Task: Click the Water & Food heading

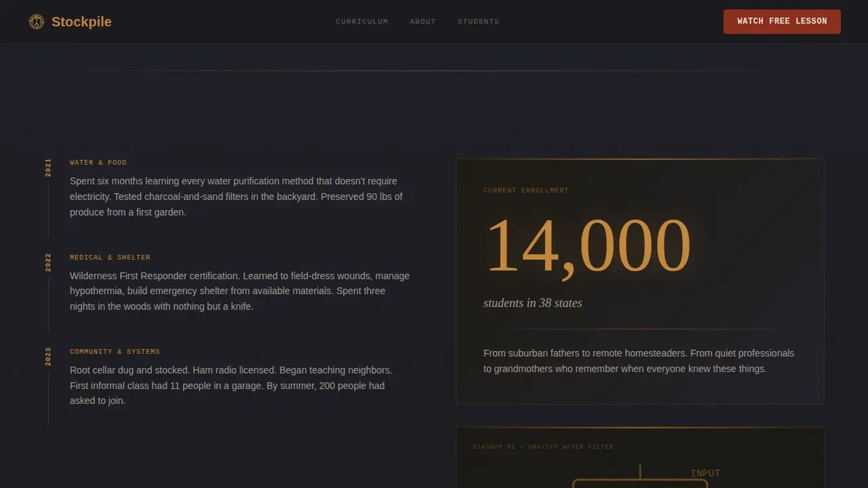Action: pos(98,163)
